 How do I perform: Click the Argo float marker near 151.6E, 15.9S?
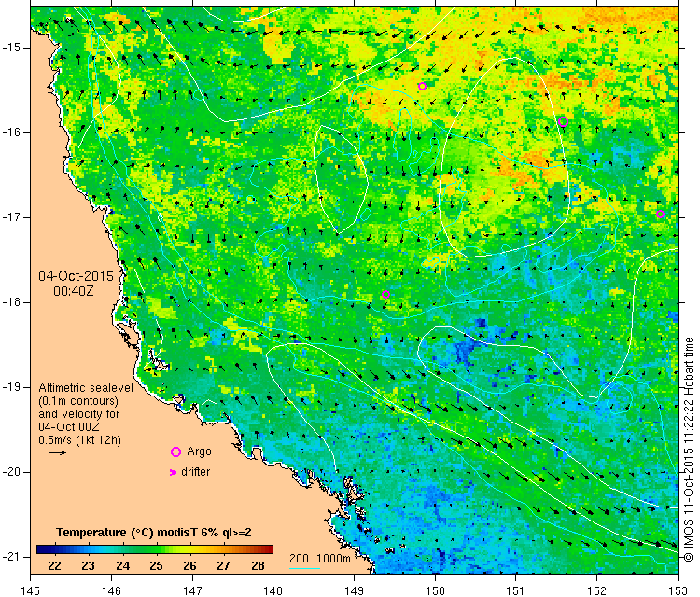[x=563, y=121]
